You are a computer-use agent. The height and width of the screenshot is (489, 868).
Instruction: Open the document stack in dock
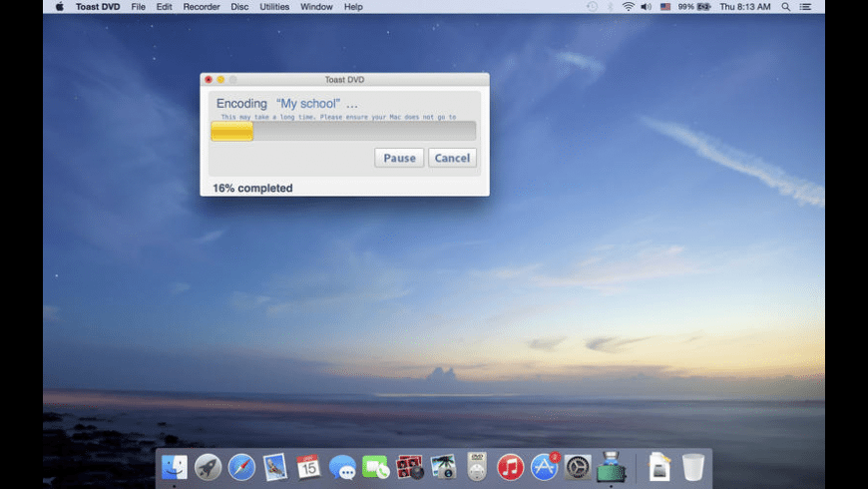click(659, 467)
